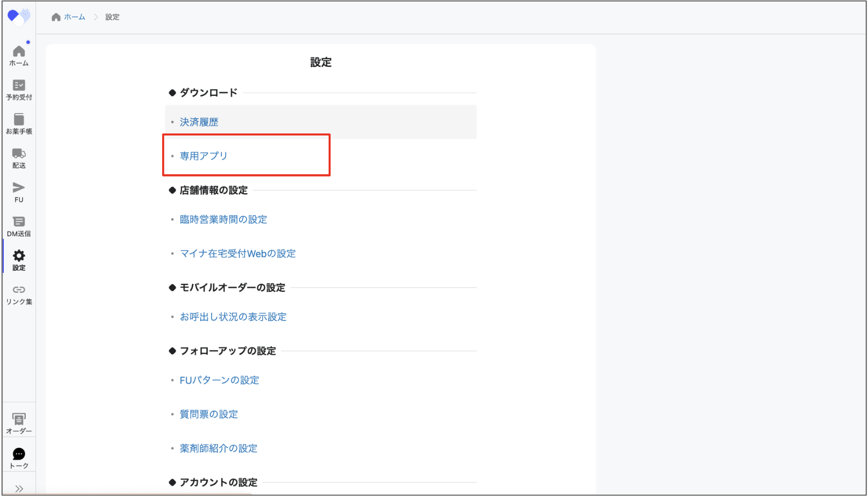The height and width of the screenshot is (498, 868).
Task: Open お呼出し状況の表示設定 display settings
Action: tap(233, 316)
